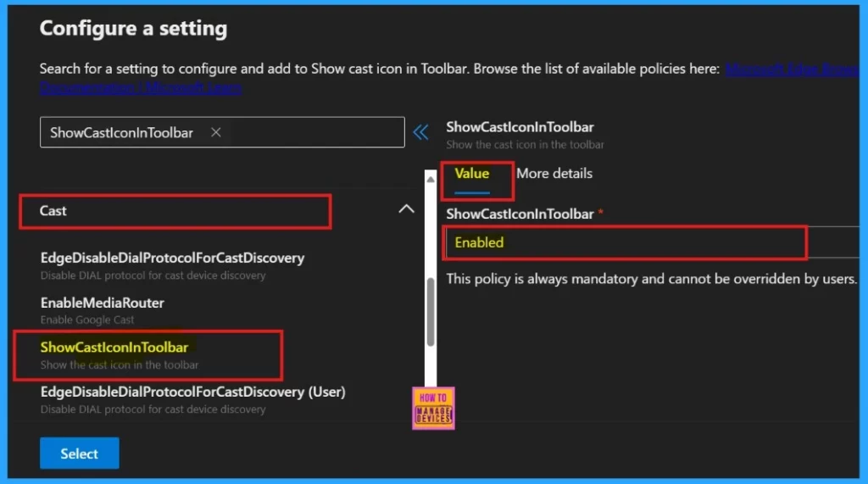The height and width of the screenshot is (484, 868).
Task: Collapse the Cast category chevron
Action: tap(406, 209)
